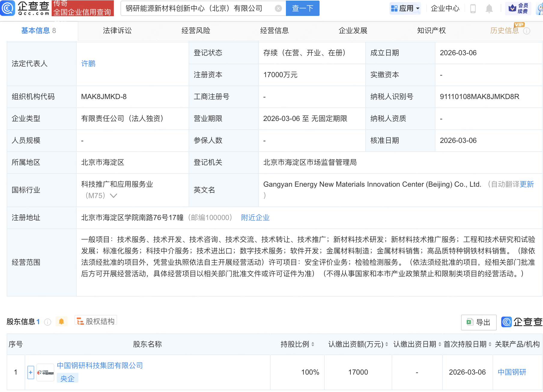Toggle sorting on 认缴出资额(万元) column

click(x=386, y=344)
